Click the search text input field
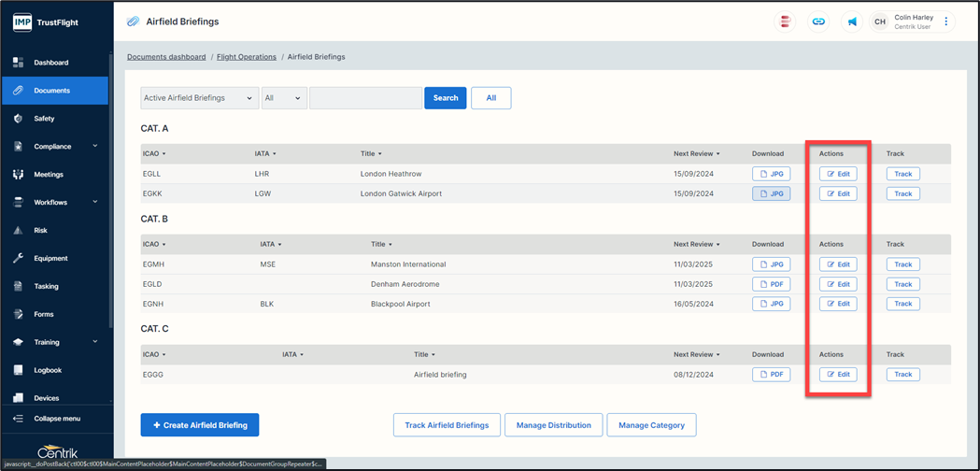The image size is (980, 471). point(365,98)
